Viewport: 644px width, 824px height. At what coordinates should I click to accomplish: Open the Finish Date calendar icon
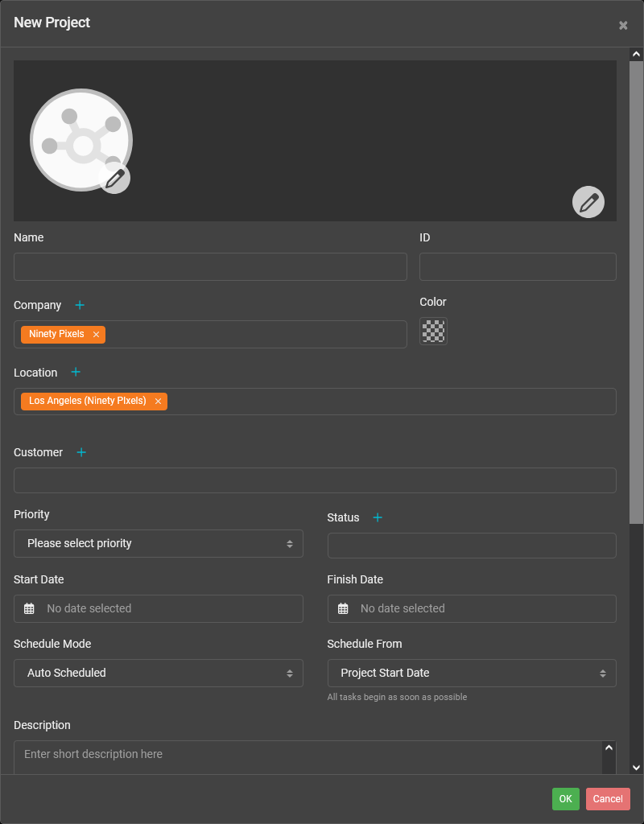(341, 608)
